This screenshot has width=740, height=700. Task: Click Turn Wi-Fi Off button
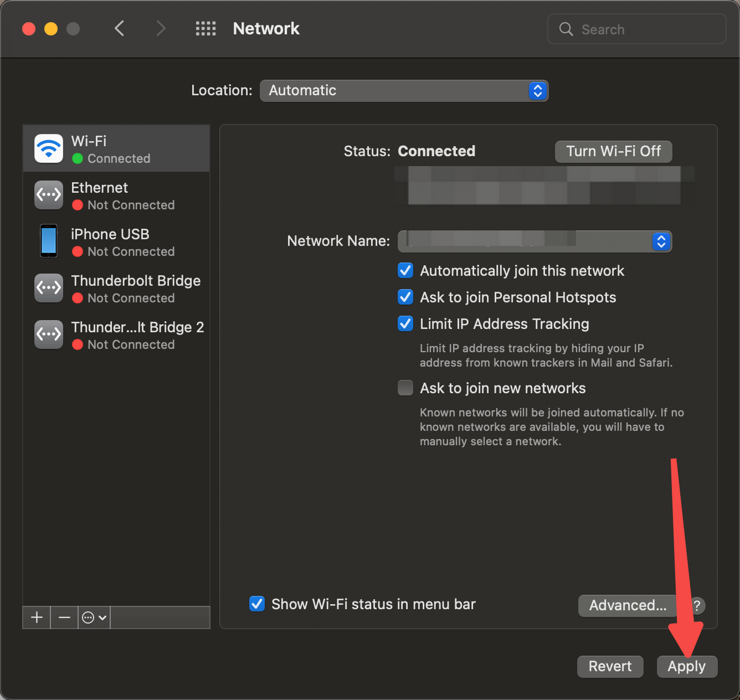[614, 151]
